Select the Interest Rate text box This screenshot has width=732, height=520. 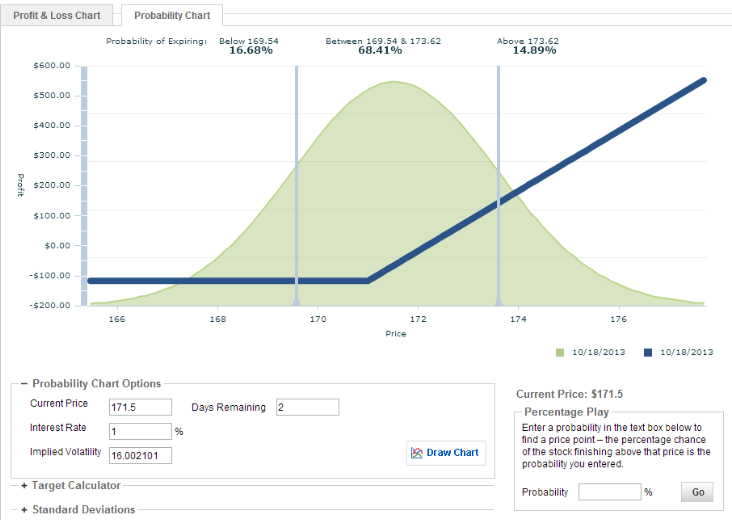point(140,431)
